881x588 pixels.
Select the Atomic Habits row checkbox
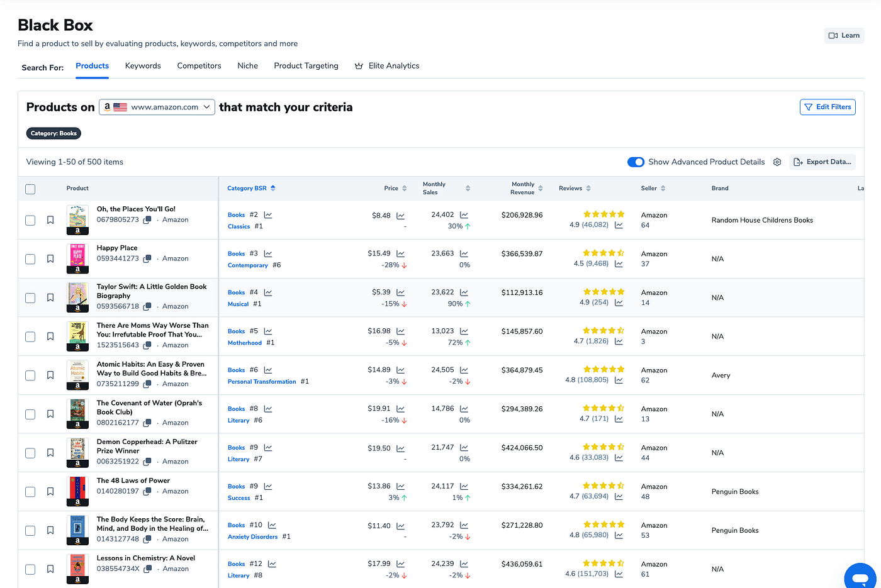(x=30, y=375)
